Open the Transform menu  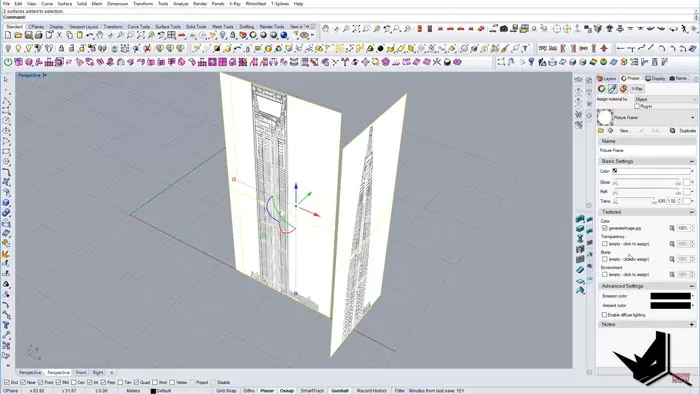[x=143, y=4]
